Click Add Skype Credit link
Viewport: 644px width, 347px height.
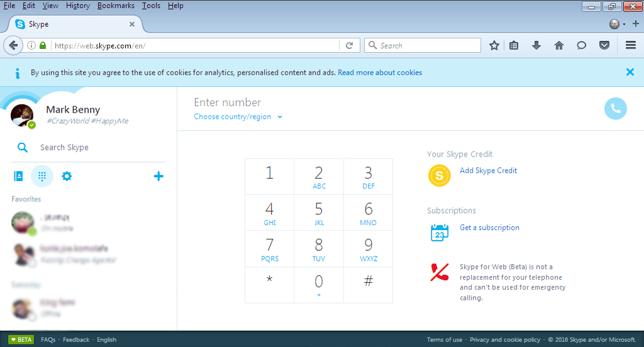point(488,170)
